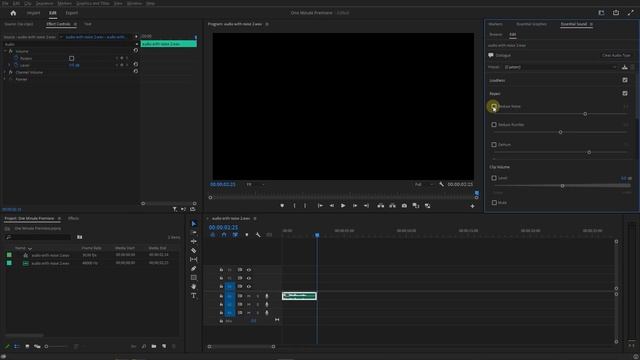This screenshot has width=640, height=360.
Task: Click the Effect Controls filter funnel icon
Action: coord(175,209)
